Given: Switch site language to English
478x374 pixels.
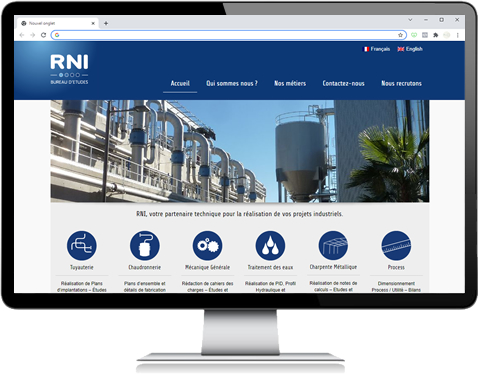Looking at the screenshot, I should [410, 49].
